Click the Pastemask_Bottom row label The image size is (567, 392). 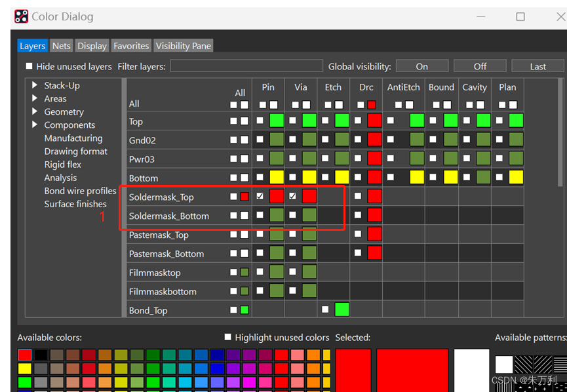tap(166, 254)
